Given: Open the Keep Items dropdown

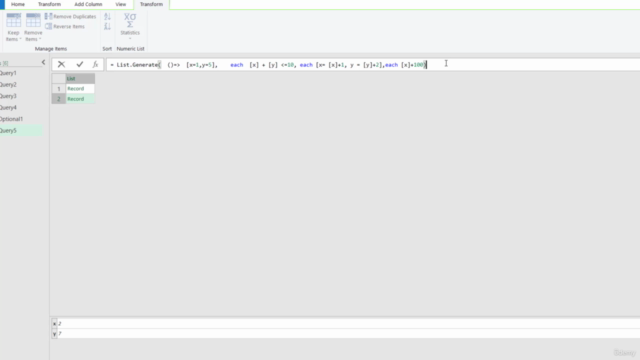Looking at the screenshot, I should pyautogui.click(x=13, y=27).
